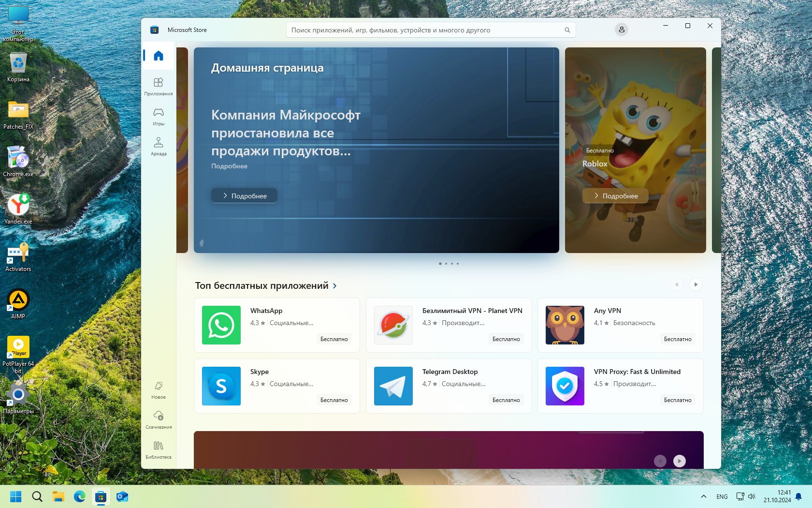Screen dimensions: 812x508
Task: Open the Planet VPN app icon
Action: click(393, 325)
